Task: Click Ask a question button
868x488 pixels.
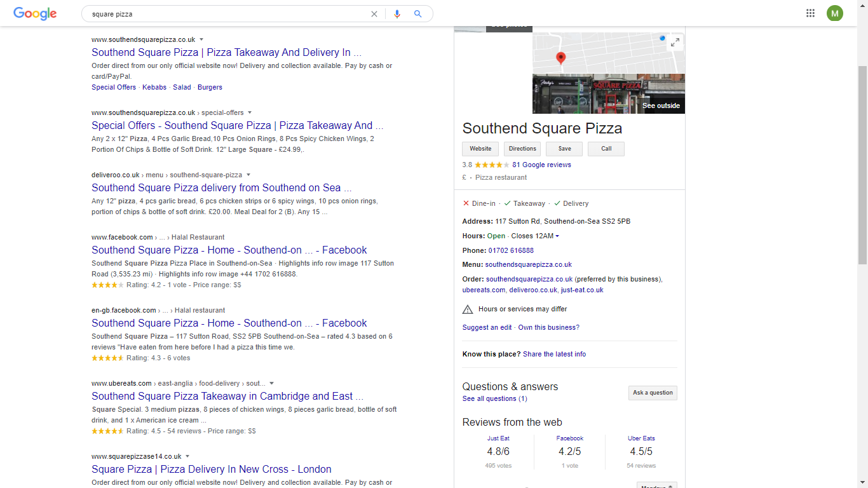Action: (x=653, y=393)
